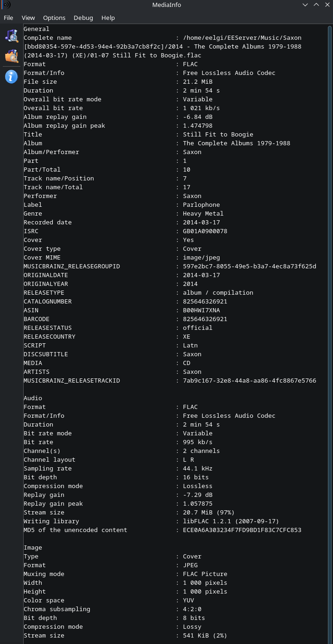Open the Help menu

tap(108, 18)
